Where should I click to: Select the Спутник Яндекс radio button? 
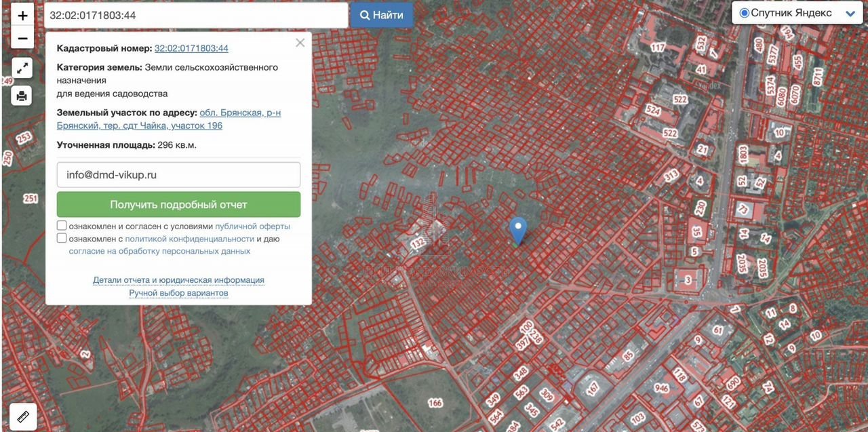click(x=744, y=14)
